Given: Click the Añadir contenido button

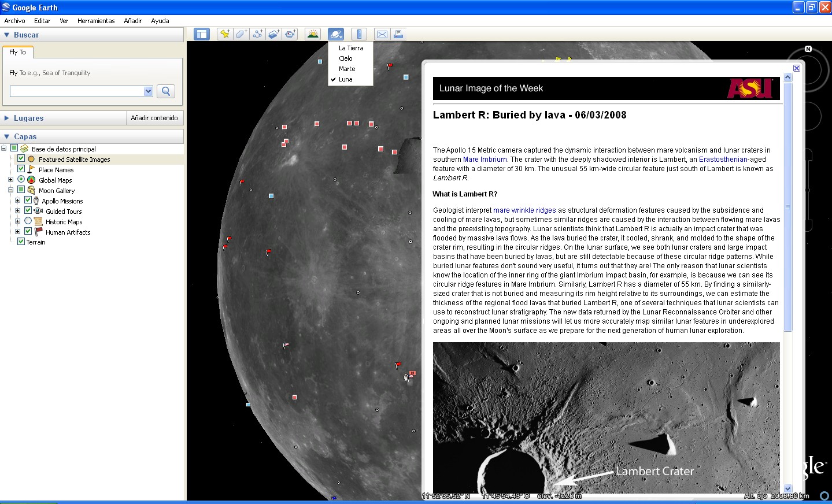Looking at the screenshot, I should [154, 118].
